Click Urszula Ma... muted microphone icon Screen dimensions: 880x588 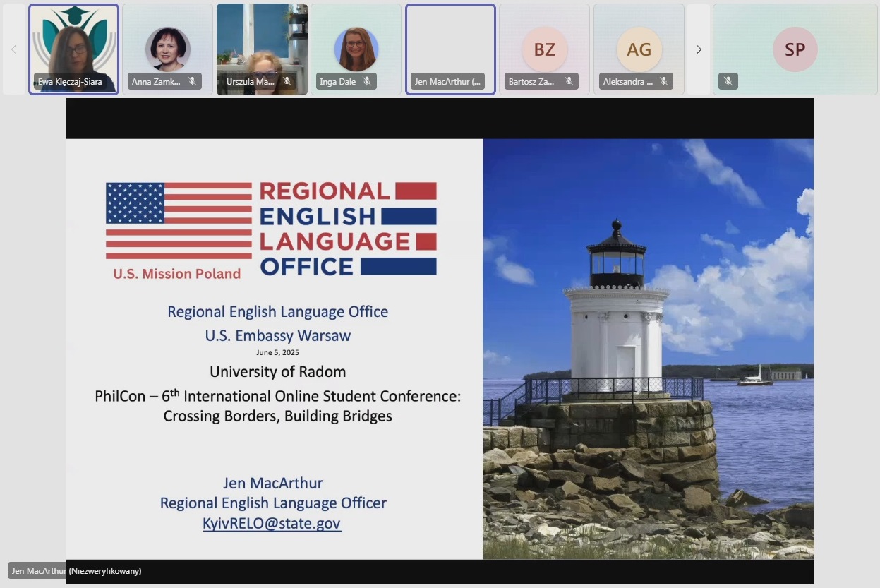click(287, 82)
